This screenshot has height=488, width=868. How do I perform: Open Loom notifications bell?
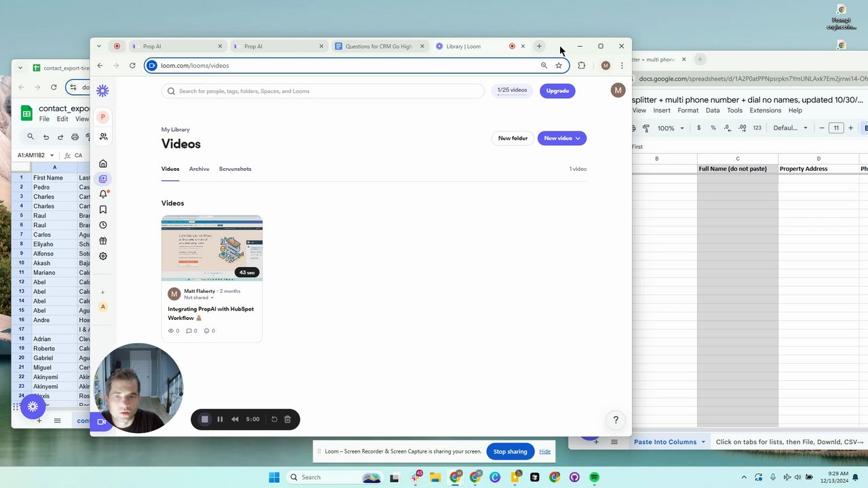pyautogui.click(x=103, y=195)
